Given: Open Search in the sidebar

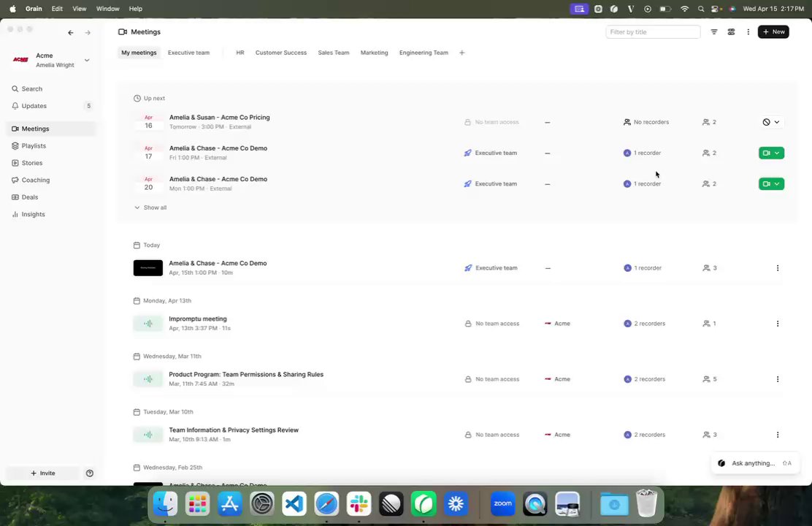Looking at the screenshot, I should click(x=51, y=88).
